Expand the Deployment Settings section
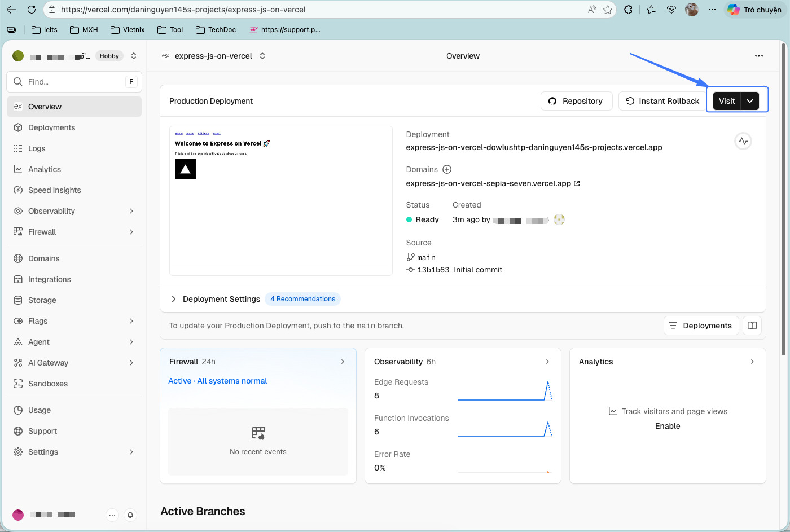 pyautogui.click(x=174, y=299)
